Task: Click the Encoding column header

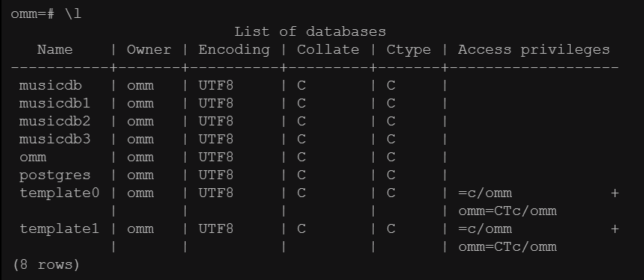Action: 234,50
